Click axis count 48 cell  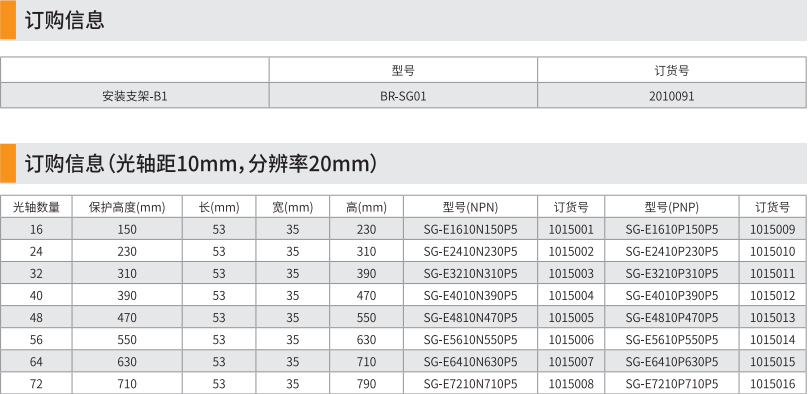pos(36,318)
